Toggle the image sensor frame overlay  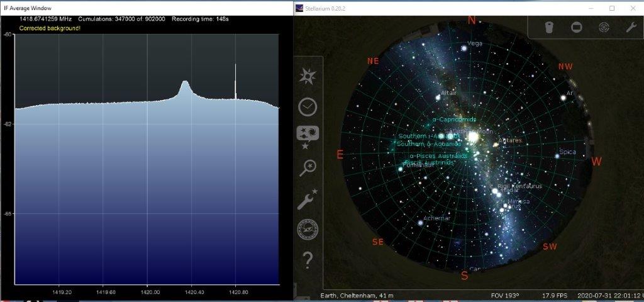(x=577, y=27)
